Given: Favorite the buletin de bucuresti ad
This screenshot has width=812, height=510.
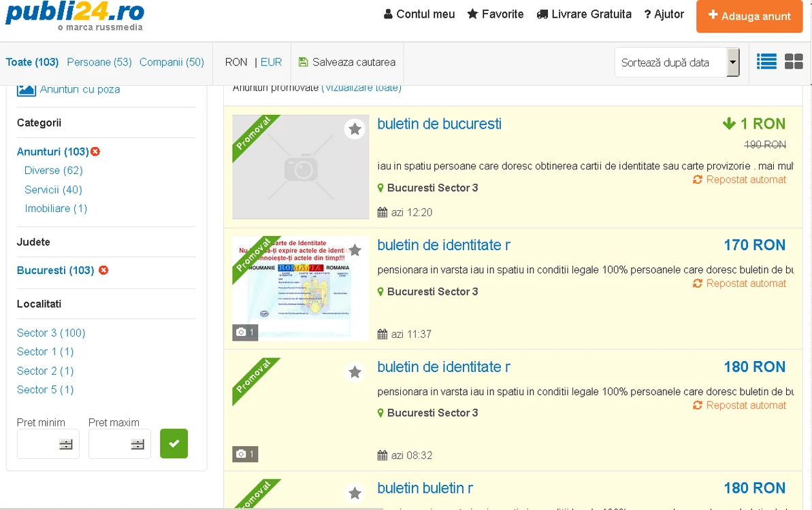Looking at the screenshot, I should [355, 129].
